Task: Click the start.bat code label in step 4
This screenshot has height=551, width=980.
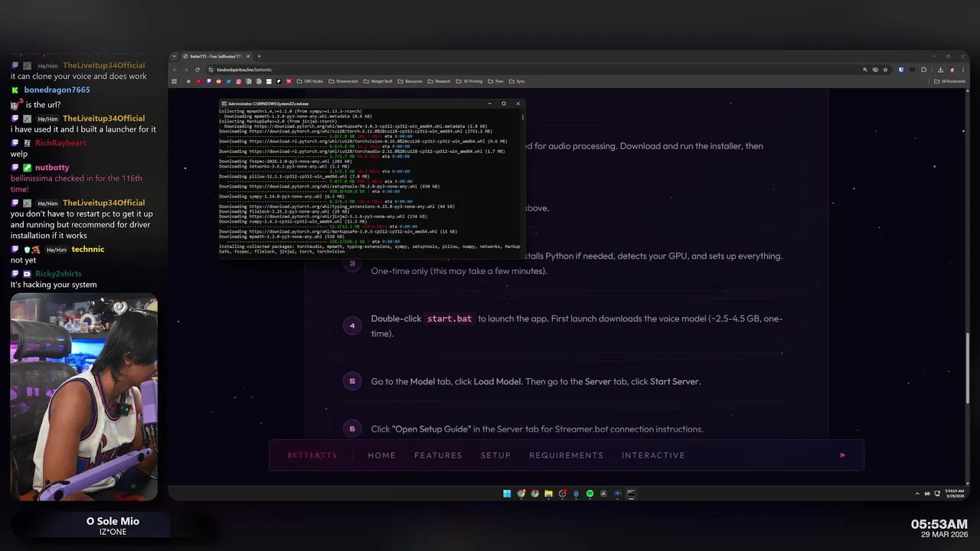Action: click(449, 318)
